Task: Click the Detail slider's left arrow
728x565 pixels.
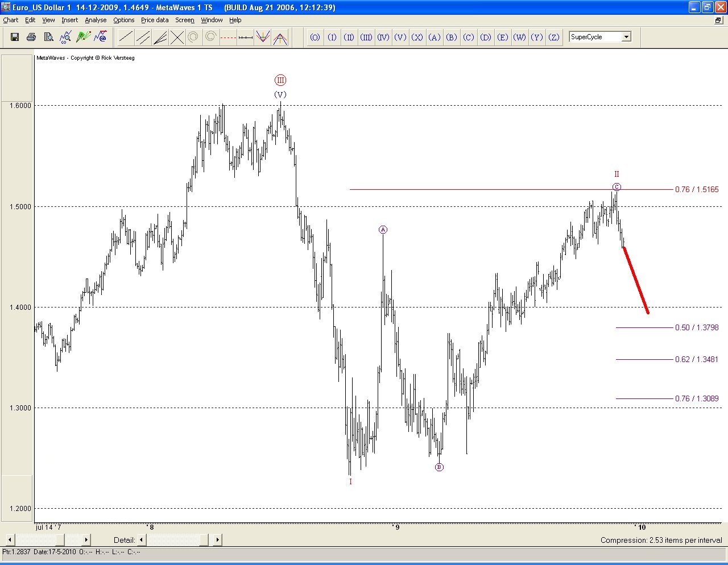Action: [x=141, y=540]
